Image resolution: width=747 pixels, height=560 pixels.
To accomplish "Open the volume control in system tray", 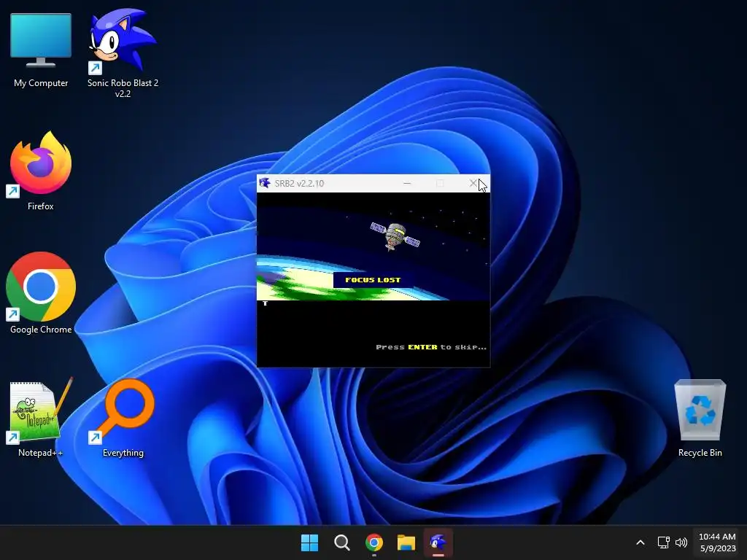I will point(681,542).
